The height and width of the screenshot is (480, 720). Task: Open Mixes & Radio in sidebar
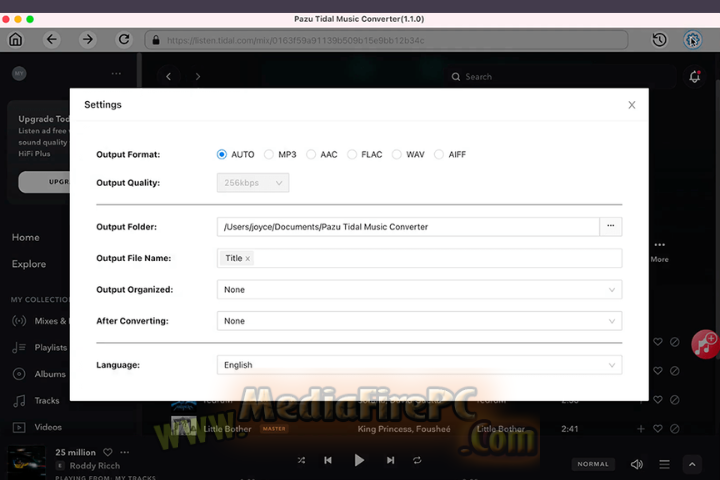pyautogui.click(x=40, y=321)
